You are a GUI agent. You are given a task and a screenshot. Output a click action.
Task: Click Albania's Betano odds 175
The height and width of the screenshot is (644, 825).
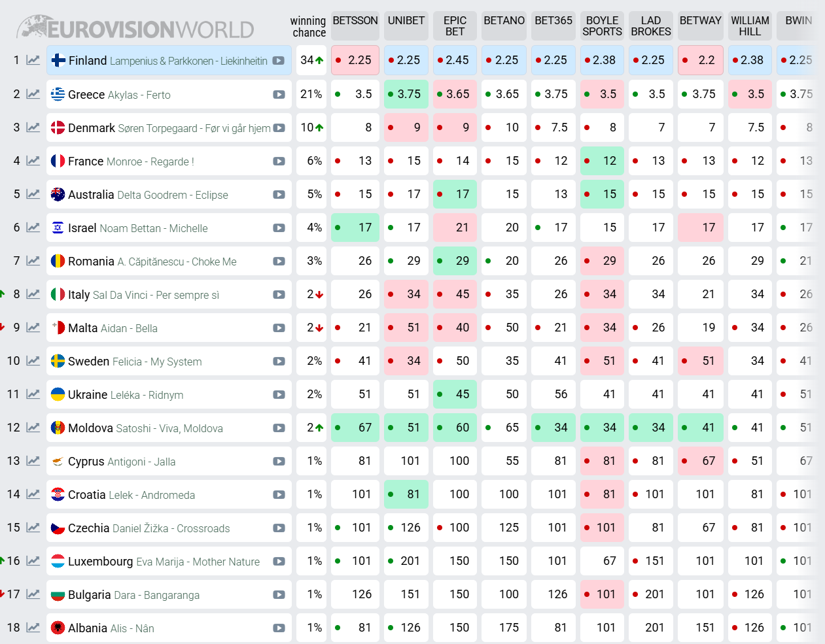504,628
